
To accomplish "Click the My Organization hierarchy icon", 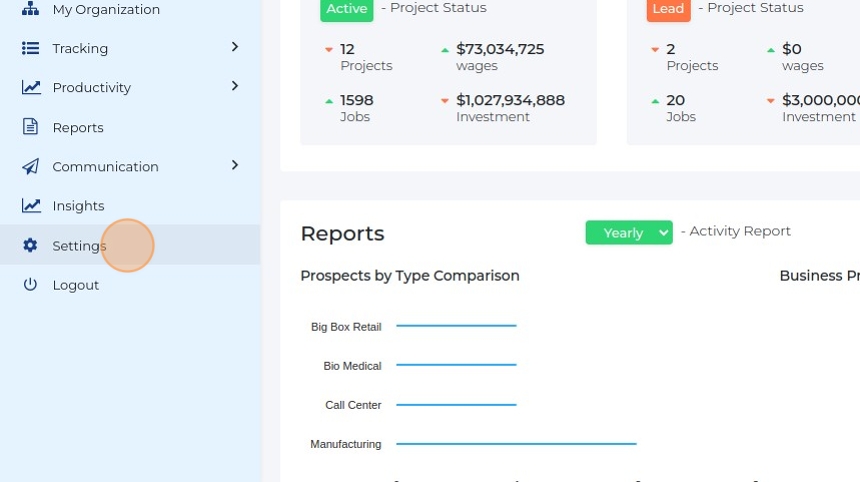I will click(30, 8).
